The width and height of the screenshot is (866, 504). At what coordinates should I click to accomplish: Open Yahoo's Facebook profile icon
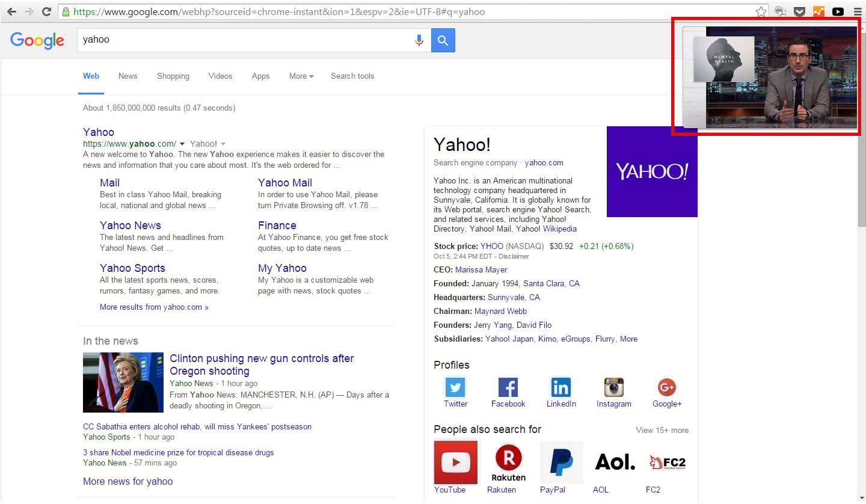click(x=508, y=387)
